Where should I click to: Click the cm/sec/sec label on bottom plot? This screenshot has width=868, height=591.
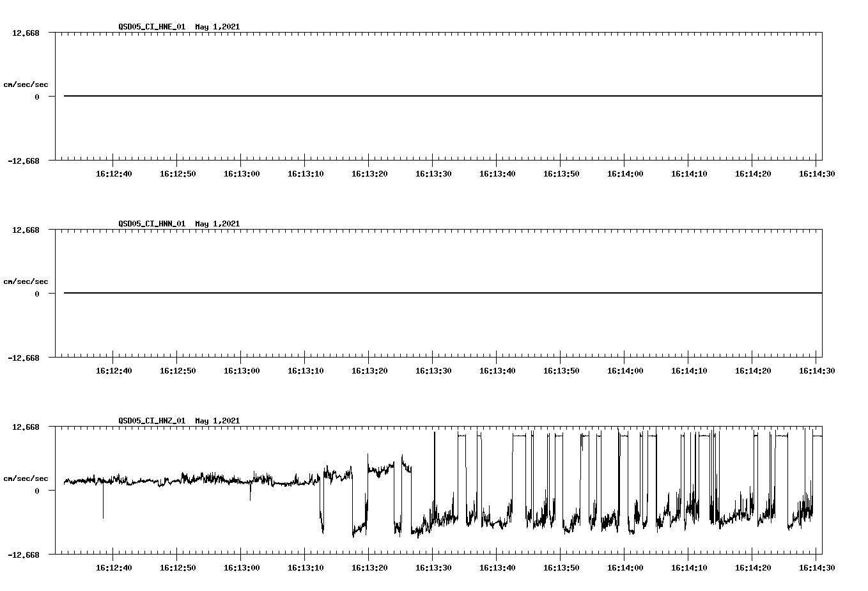point(26,477)
